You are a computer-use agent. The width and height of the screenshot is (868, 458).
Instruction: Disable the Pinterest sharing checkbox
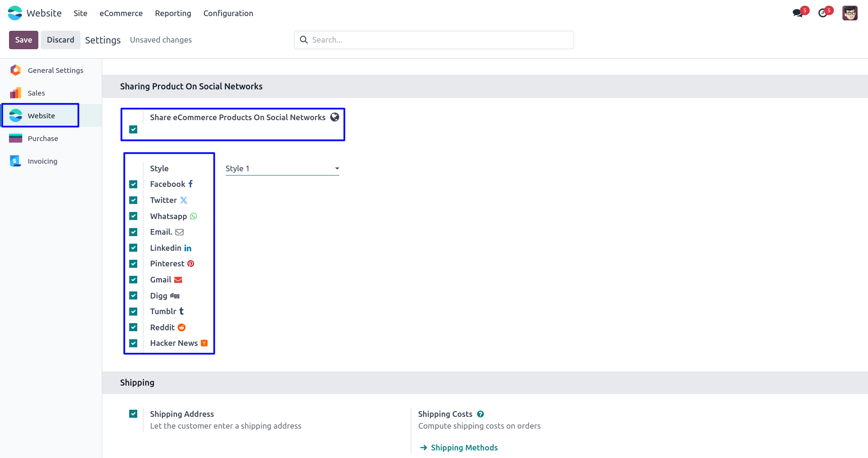click(x=133, y=264)
